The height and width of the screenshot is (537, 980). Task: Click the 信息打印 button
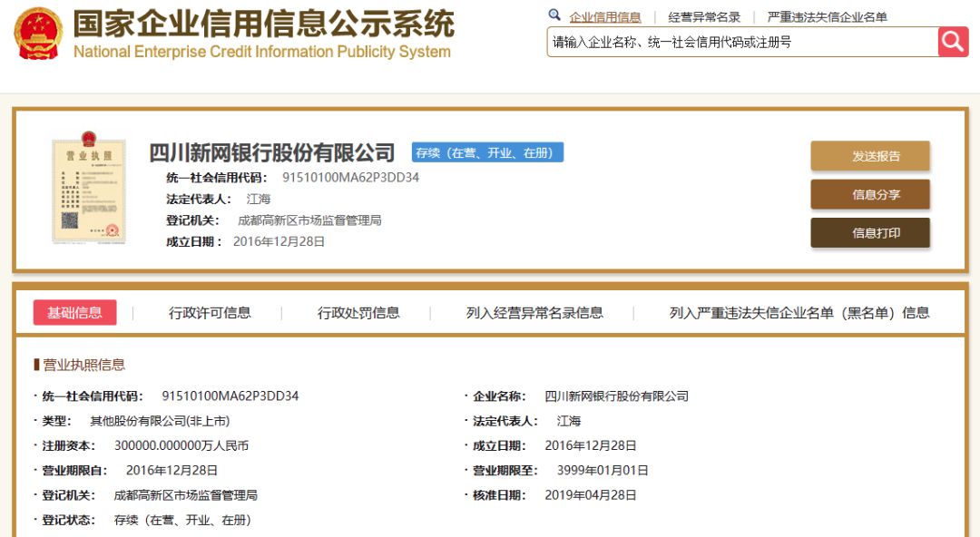[870, 232]
